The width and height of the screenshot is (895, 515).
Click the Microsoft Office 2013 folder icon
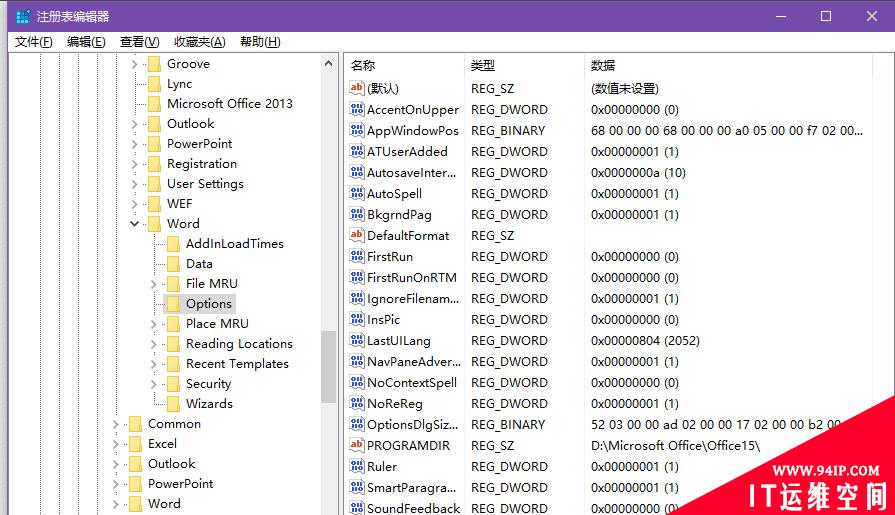tap(154, 104)
